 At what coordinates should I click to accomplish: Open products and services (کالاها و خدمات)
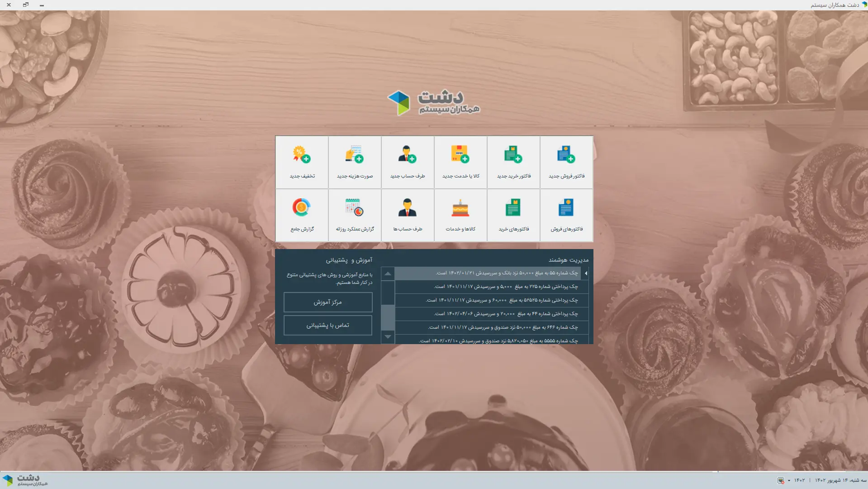(460, 215)
